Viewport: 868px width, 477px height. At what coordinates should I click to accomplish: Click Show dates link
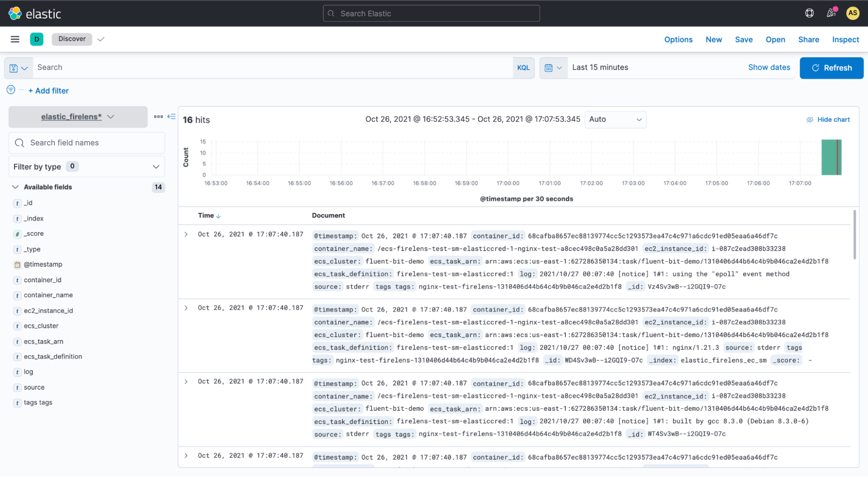(769, 67)
